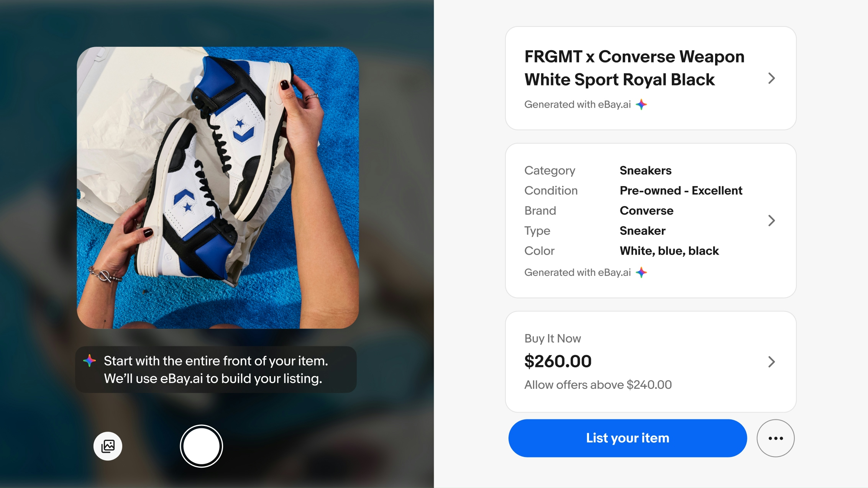Expand the title card with its chevron
868x488 pixels.
click(x=771, y=79)
